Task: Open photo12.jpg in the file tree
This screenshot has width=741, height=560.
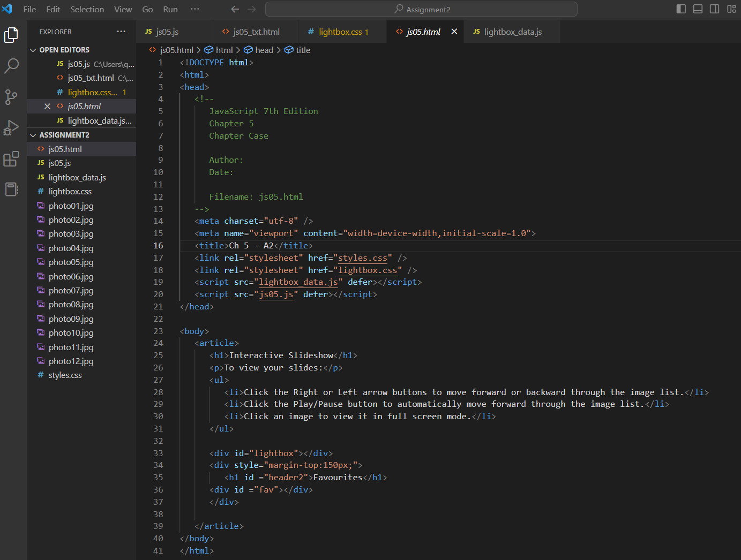Action: 81,361
